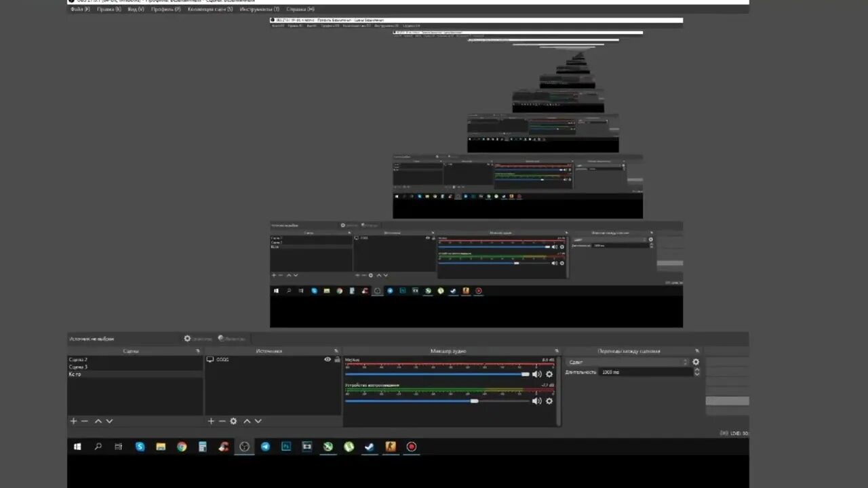Open Skype from the taskbar
The height and width of the screenshot is (488, 868).
140,447
